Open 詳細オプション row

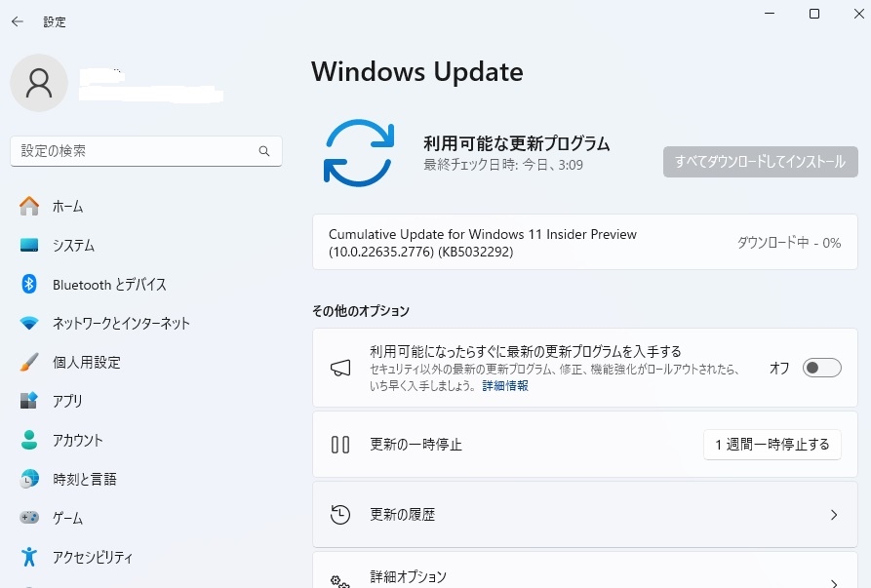click(583, 576)
